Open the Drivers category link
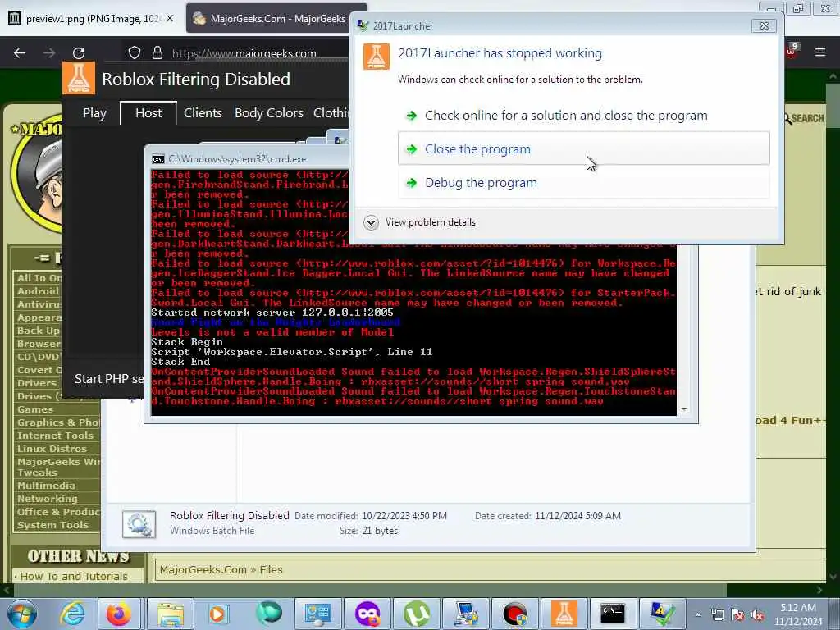840x630 pixels. 36,383
